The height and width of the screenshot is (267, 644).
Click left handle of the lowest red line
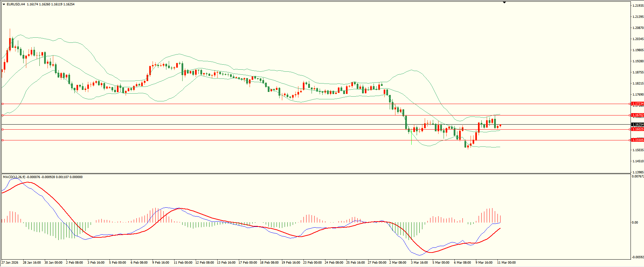click(x=3, y=140)
